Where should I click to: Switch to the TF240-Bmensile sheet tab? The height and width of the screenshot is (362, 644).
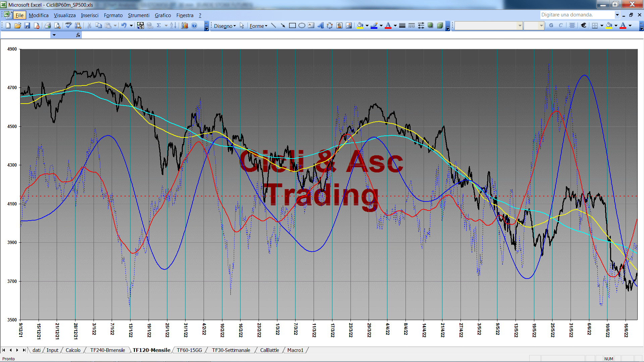(x=107, y=350)
